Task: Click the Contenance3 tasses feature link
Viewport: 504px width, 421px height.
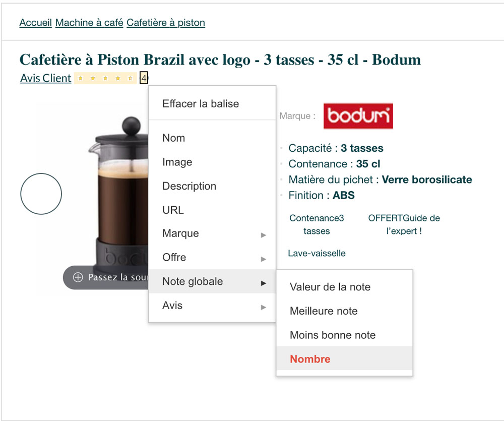Action: [x=317, y=224]
